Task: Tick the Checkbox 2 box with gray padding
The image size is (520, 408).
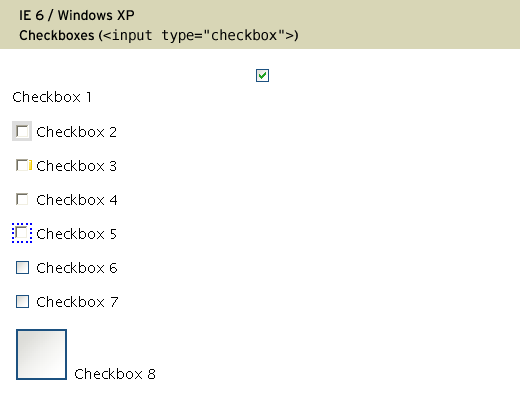Action: 22,131
